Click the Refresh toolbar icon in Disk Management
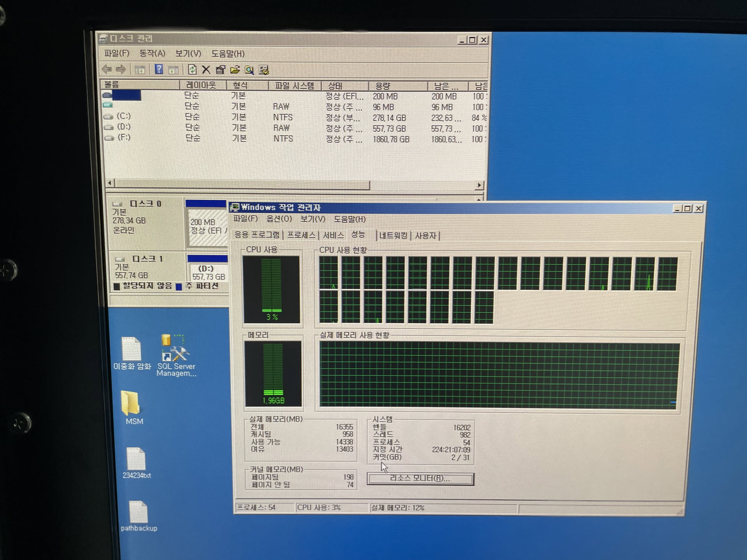This screenshot has width=747, height=560. click(x=192, y=70)
